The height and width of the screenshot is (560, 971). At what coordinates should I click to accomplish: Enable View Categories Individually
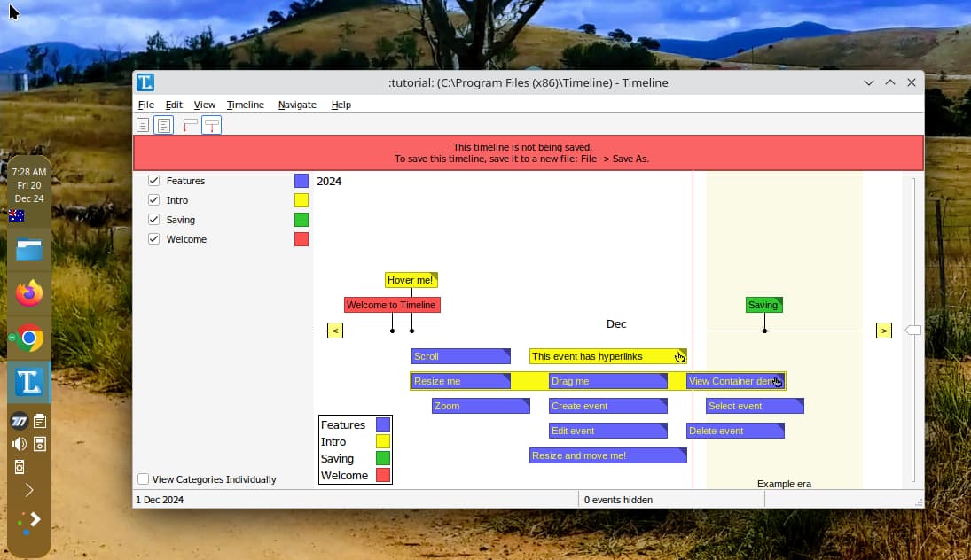(143, 479)
